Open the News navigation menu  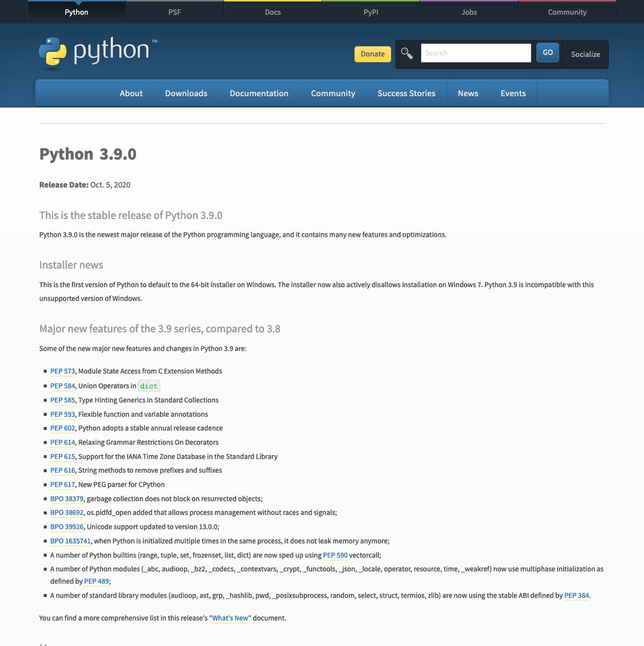[468, 93]
